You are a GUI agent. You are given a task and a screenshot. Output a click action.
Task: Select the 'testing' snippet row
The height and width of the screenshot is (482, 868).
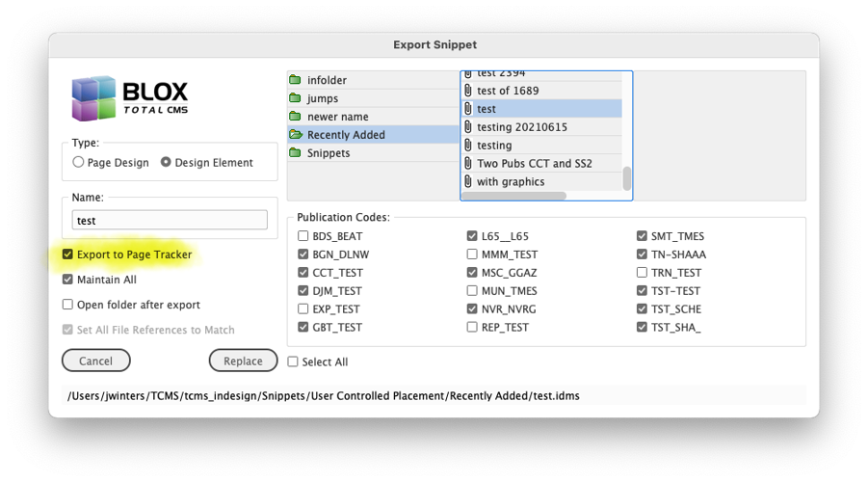click(x=542, y=146)
